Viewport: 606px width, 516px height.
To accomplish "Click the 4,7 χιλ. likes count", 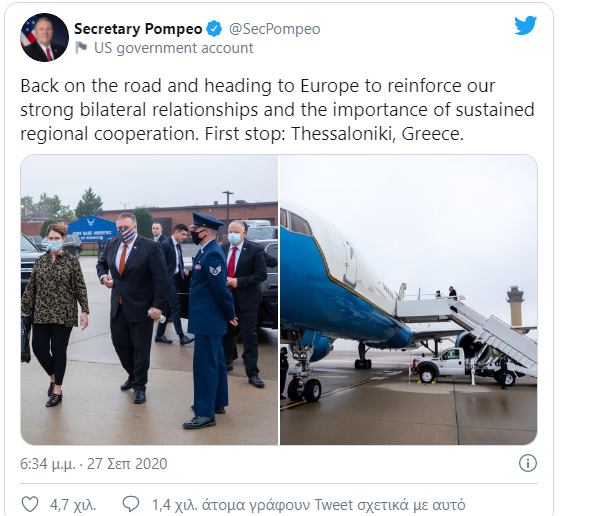I will click(73, 505).
